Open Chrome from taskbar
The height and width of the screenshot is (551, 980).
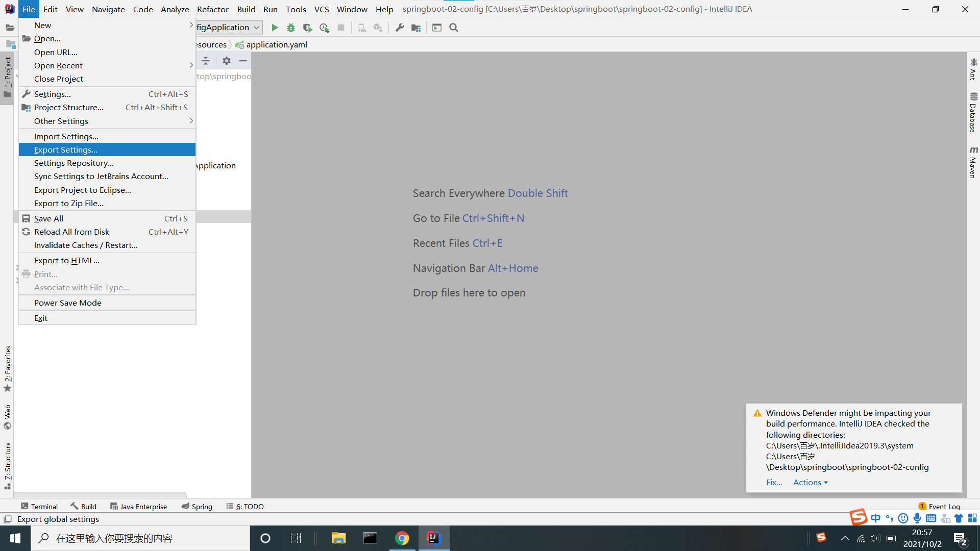coord(402,538)
